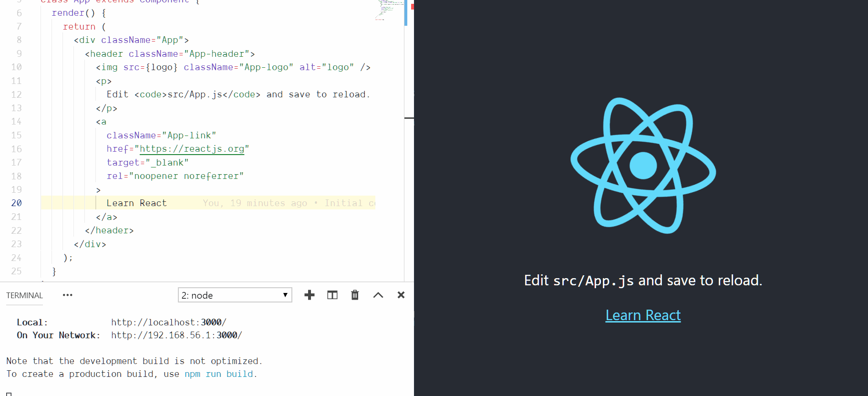The width and height of the screenshot is (868, 396).
Task: Click the closing </header> tag on line 22
Action: [109, 230]
